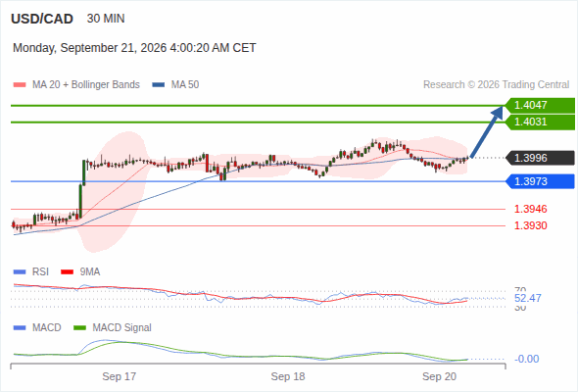The width and height of the screenshot is (578, 392).
Task: Click the 1.3973 pivot price tag
Action: click(540, 181)
